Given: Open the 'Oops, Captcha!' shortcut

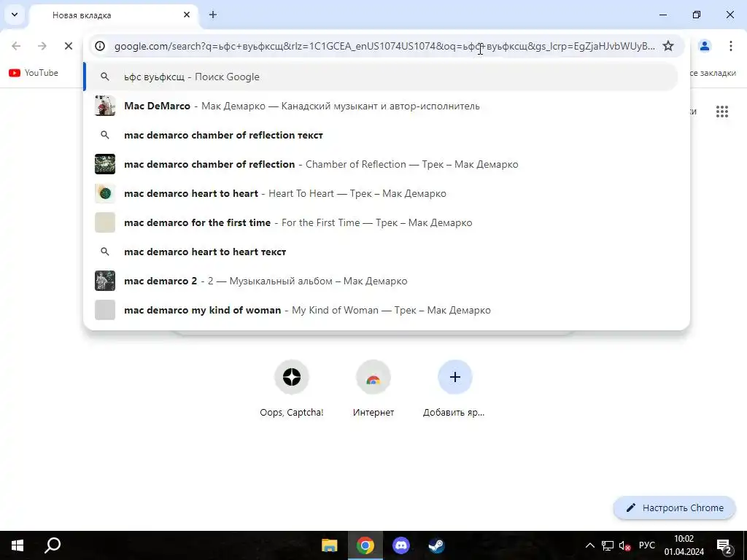Looking at the screenshot, I should 292,389.
